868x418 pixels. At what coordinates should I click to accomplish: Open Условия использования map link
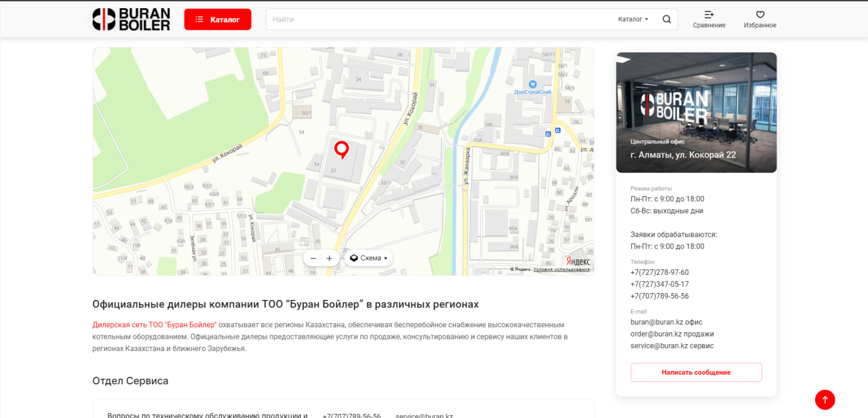[x=561, y=269]
